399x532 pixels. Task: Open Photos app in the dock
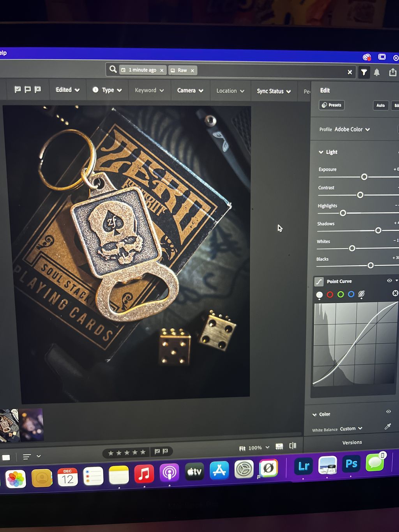click(16, 479)
